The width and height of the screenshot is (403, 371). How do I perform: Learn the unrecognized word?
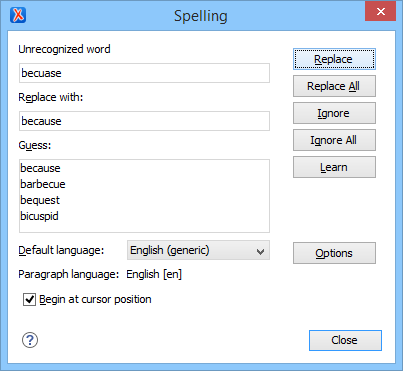click(x=334, y=167)
